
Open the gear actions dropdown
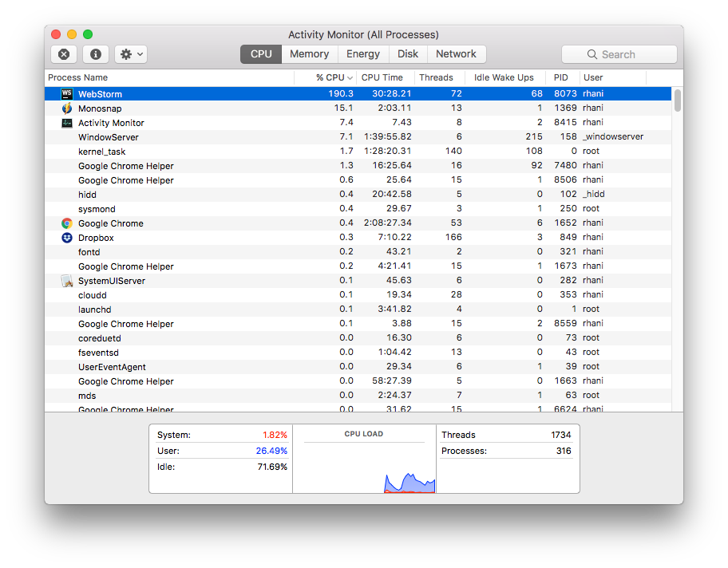[131, 54]
